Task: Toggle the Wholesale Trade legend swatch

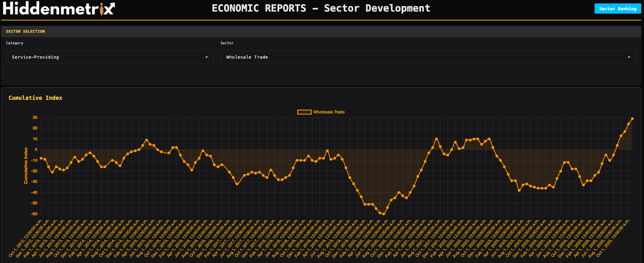Action: click(x=304, y=112)
